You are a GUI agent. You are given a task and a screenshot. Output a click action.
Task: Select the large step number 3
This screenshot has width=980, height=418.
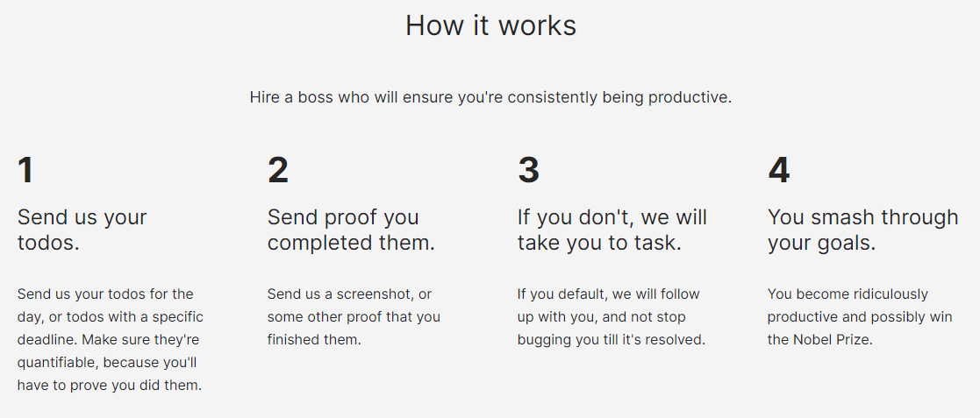[529, 170]
